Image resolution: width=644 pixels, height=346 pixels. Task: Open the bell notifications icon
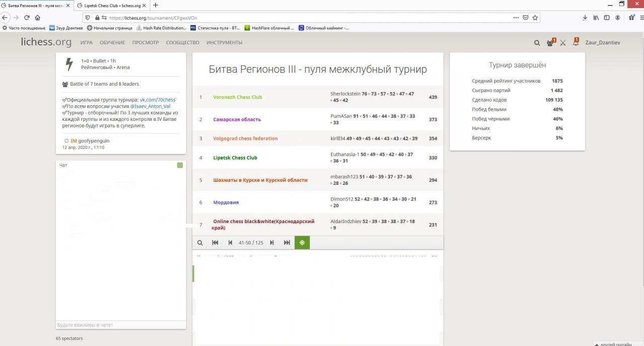[x=576, y=42]
